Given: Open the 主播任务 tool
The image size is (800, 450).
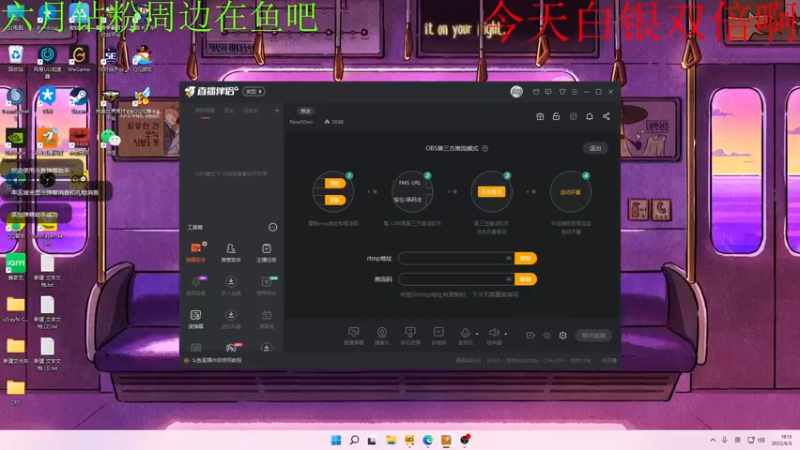Looking at the screenshot, I should tap(266, 252).
